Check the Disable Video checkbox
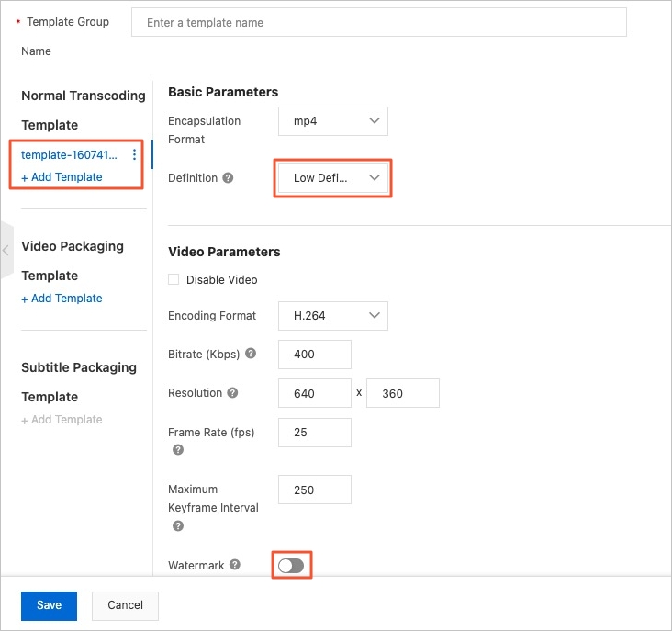This screenshot has width=672, height=631. pyautogui.click(x=174, y=279)
